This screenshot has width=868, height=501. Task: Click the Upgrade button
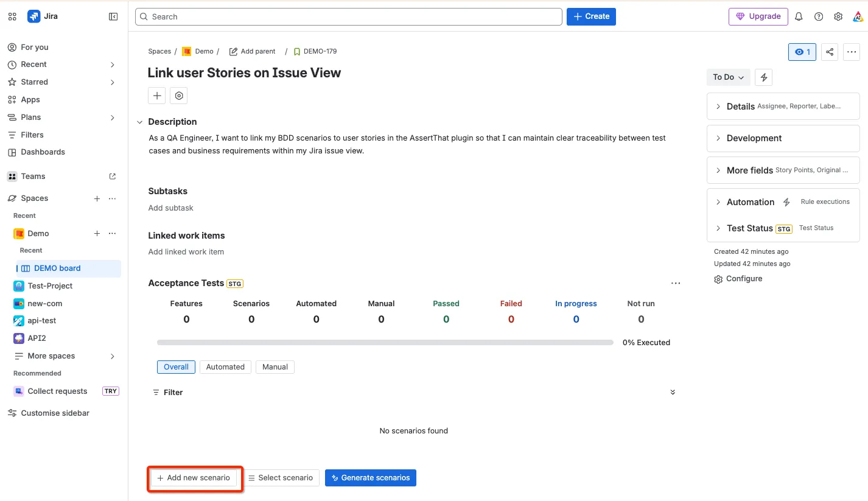point(758,16)
